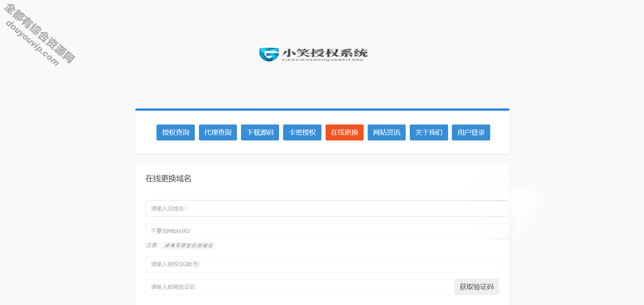Focus the 请输入授权QQ账号 field
Image resolution: width=644 pixels, height=305 pixels.
pyautogui.click(x=322, y=264)
